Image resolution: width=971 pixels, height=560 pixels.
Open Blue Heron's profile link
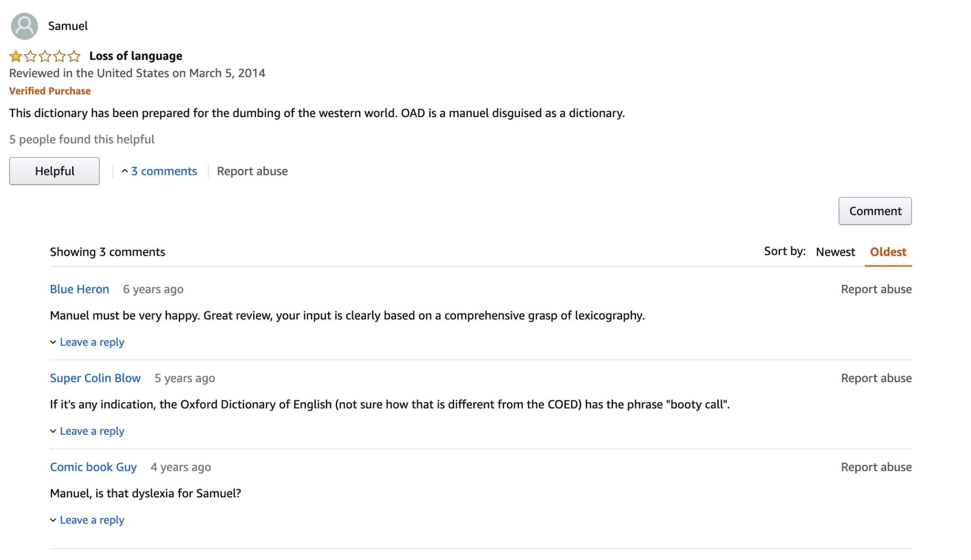coord(79,289)
